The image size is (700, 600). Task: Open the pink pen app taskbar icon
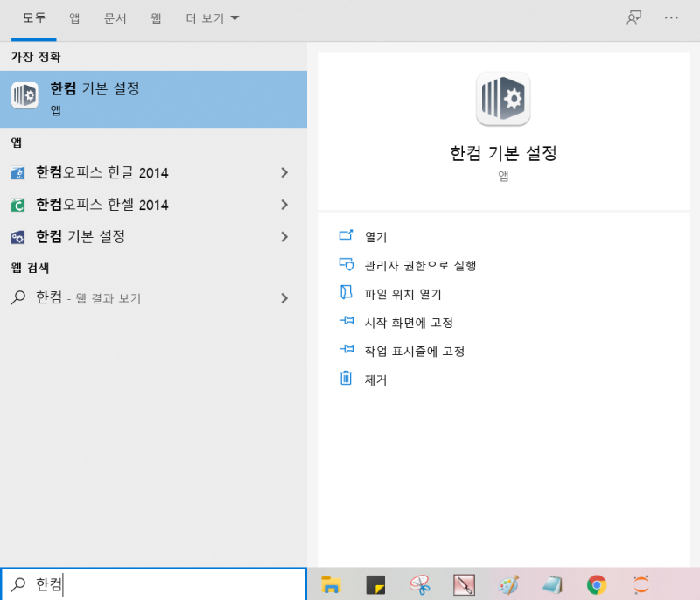click(x=465, y=584)
